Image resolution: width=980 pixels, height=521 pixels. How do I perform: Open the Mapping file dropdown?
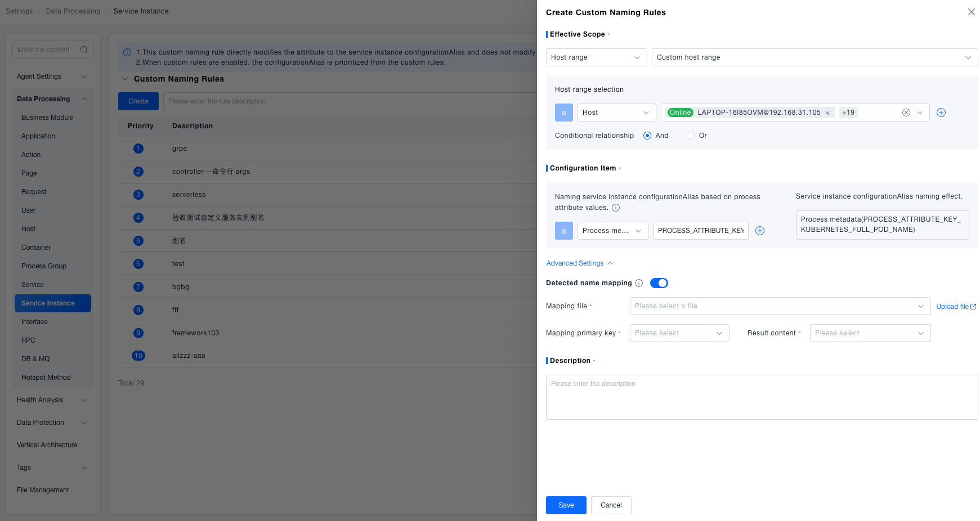780,306
